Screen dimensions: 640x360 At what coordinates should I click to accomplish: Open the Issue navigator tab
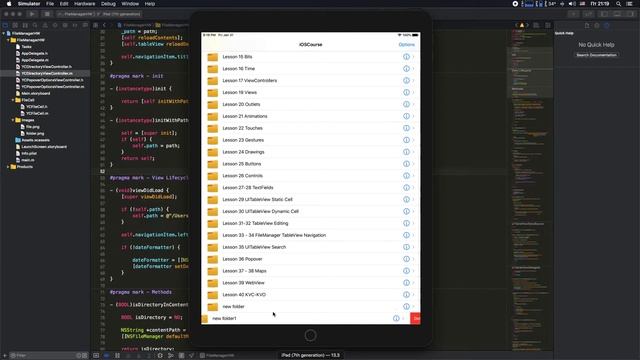45,25
